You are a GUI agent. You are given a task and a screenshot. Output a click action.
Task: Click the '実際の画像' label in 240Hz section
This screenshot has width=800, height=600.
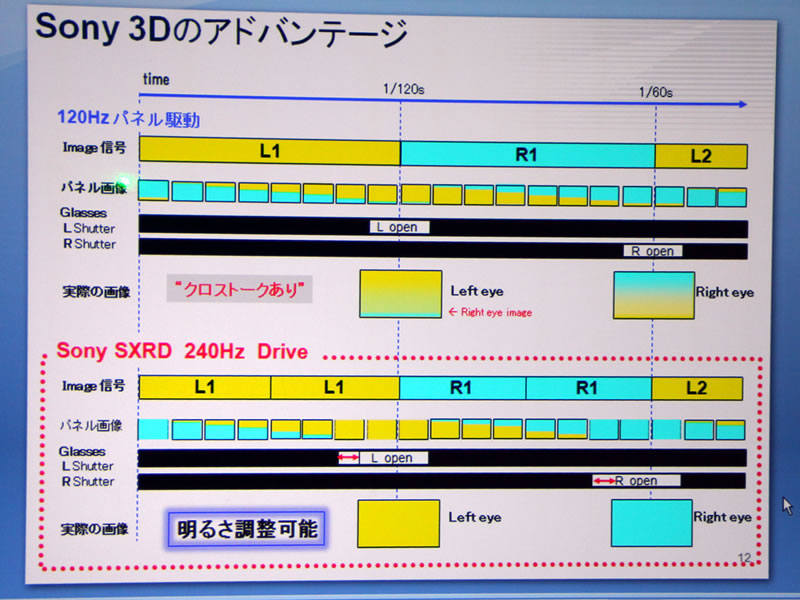[x=95, y=530]
